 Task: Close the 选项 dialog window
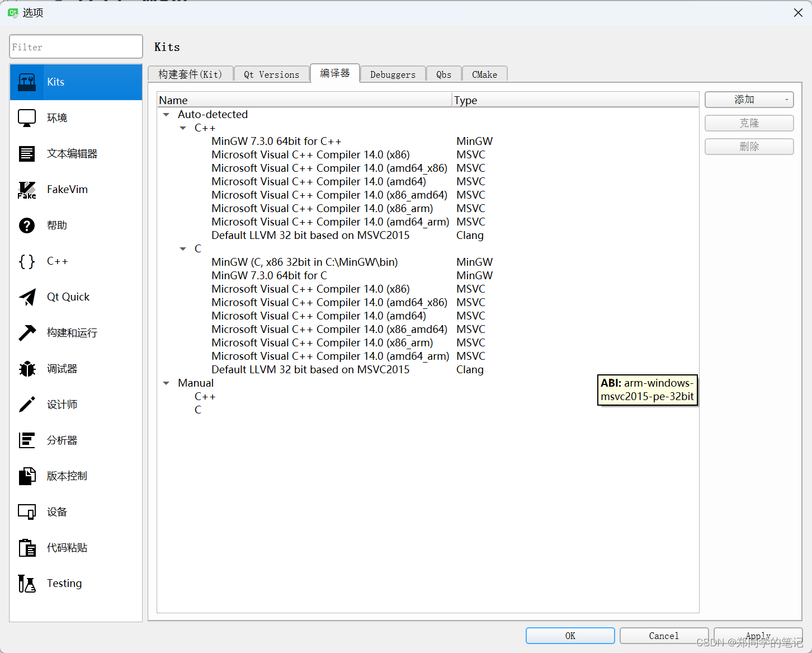(798, 12)
